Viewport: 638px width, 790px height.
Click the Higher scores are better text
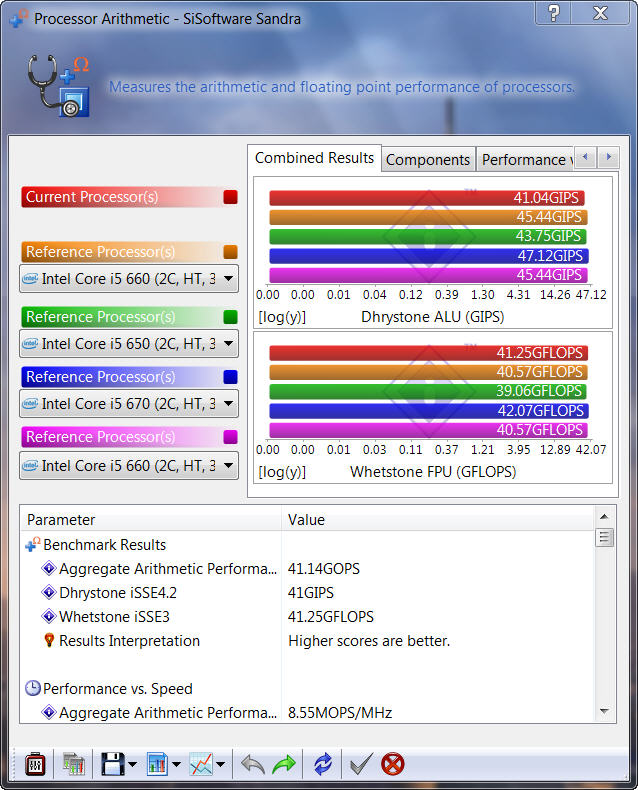(369, 641)
